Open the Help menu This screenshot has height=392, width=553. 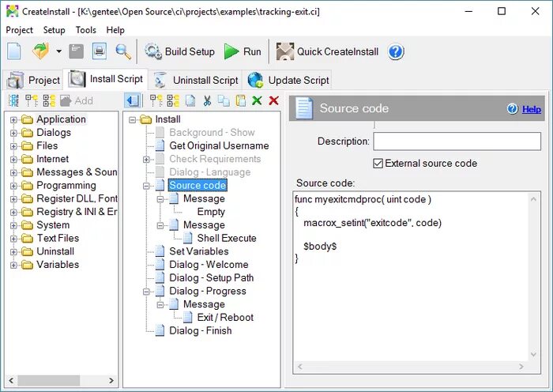(115, 30)
